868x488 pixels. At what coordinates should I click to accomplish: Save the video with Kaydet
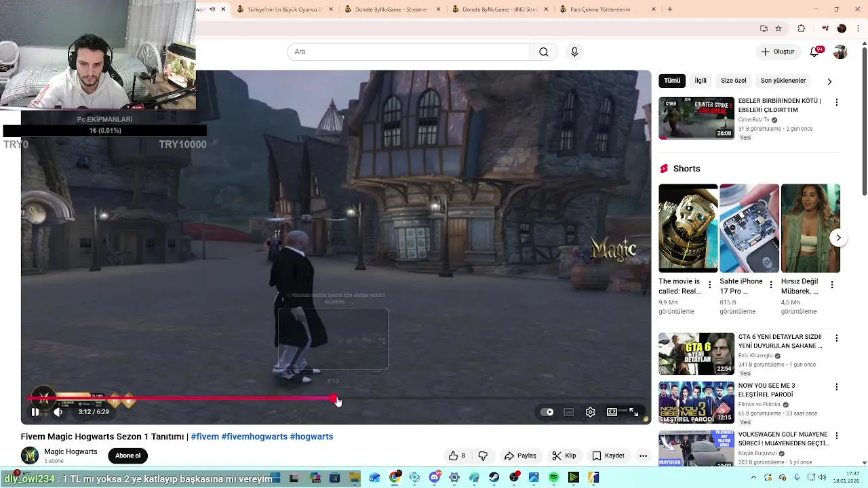608,455
